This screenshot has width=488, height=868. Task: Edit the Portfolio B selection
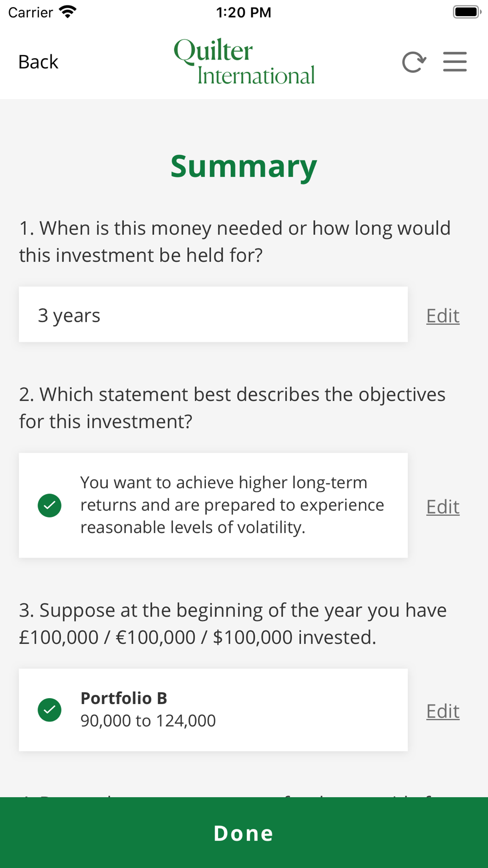[x=443, y=711]
